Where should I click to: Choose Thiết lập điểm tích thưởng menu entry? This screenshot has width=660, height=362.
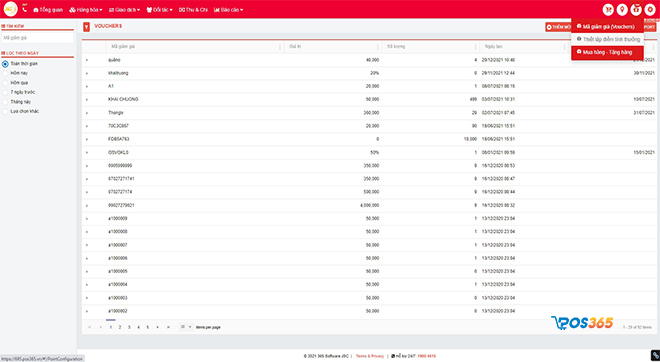tap(607, 39)
